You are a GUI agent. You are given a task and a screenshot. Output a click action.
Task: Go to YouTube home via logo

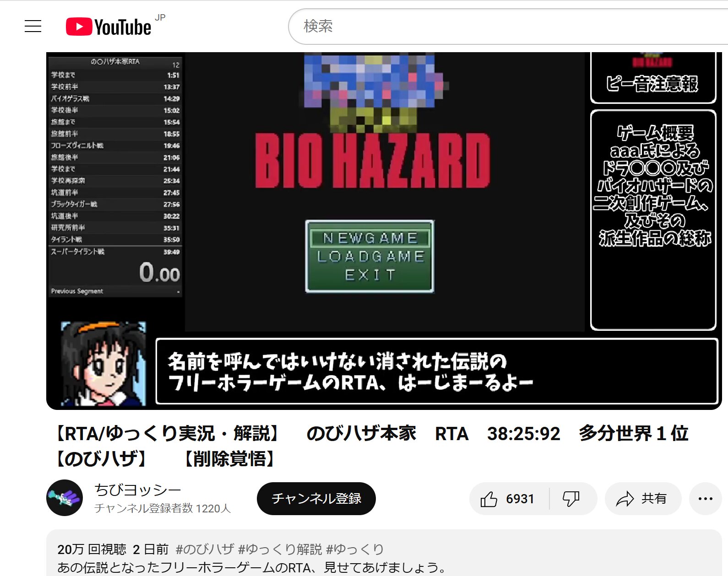click(x=109, y=27)
